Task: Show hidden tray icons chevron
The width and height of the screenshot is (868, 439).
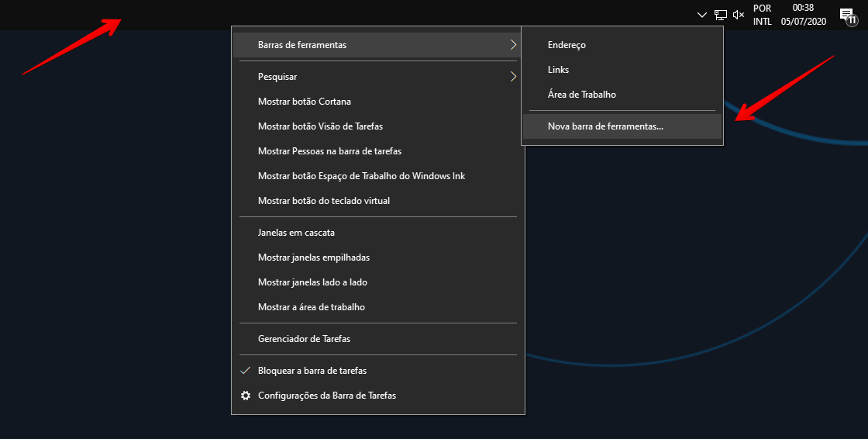Action: coord(702,15)
